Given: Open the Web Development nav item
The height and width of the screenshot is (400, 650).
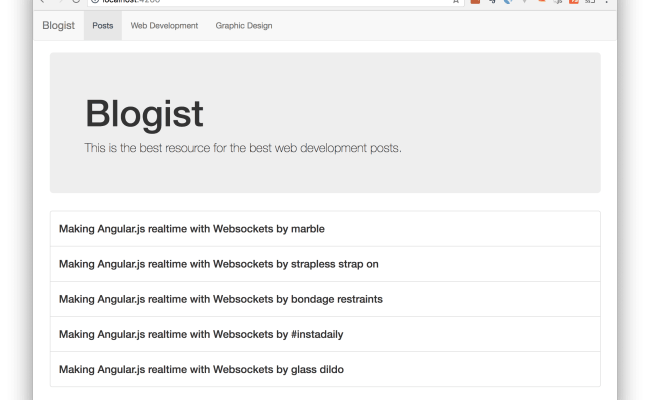Looking at the screenshot, I should coord(164,26).
